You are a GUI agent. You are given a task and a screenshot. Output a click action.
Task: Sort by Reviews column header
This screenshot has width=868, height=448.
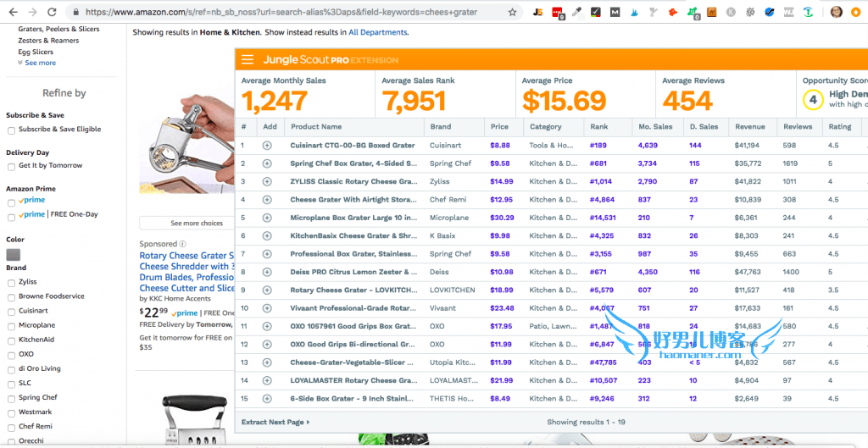798,127
